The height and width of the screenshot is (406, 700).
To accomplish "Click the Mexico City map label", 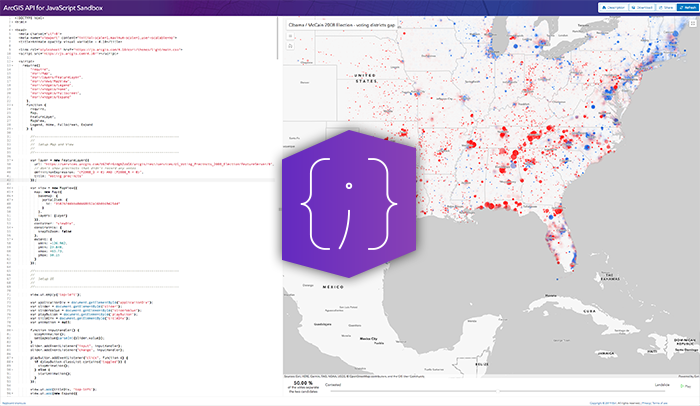I will click(369, 339).
